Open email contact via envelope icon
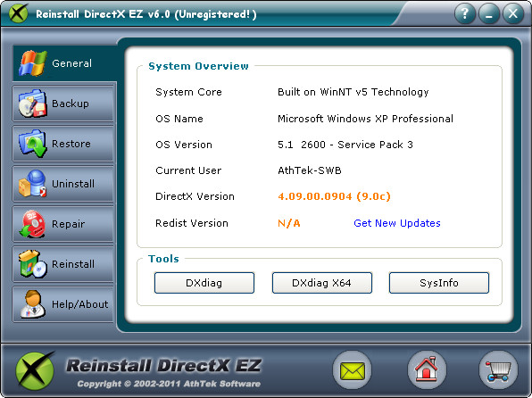532x398 pixels. pyautogui.click(x=353, y=370)
